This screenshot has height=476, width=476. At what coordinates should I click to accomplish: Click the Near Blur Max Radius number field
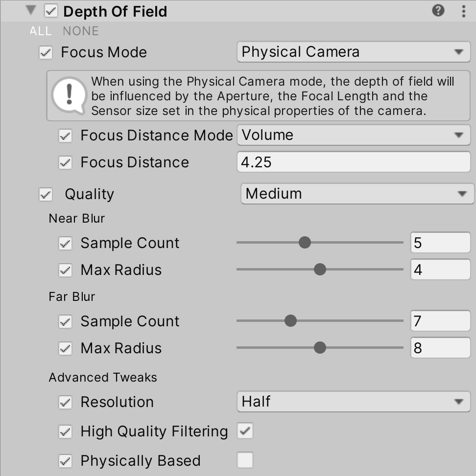pyautogui.click(x=440, y=270)
